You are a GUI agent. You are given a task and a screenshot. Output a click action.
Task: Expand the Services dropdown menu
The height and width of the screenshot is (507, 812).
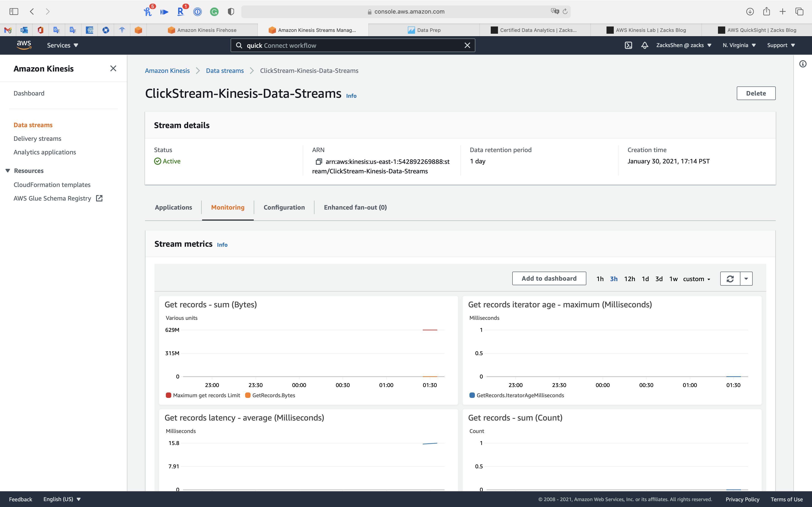[62, 45]
